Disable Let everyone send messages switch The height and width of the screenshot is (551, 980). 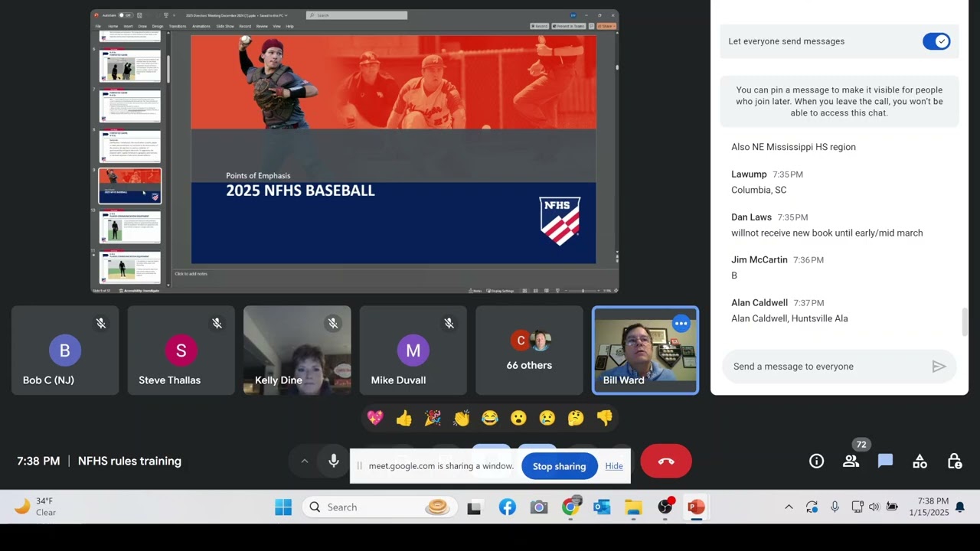click(x=936, y=41)
